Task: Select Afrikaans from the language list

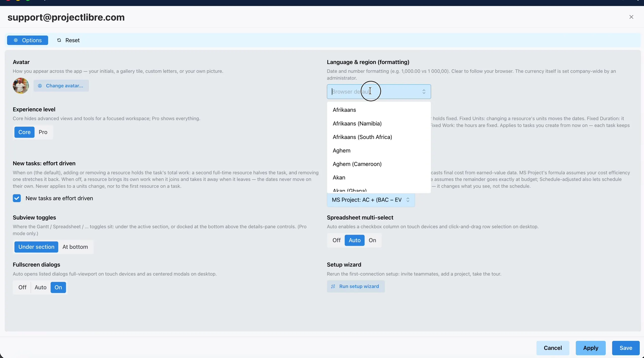Action: (x=379, y=110)
